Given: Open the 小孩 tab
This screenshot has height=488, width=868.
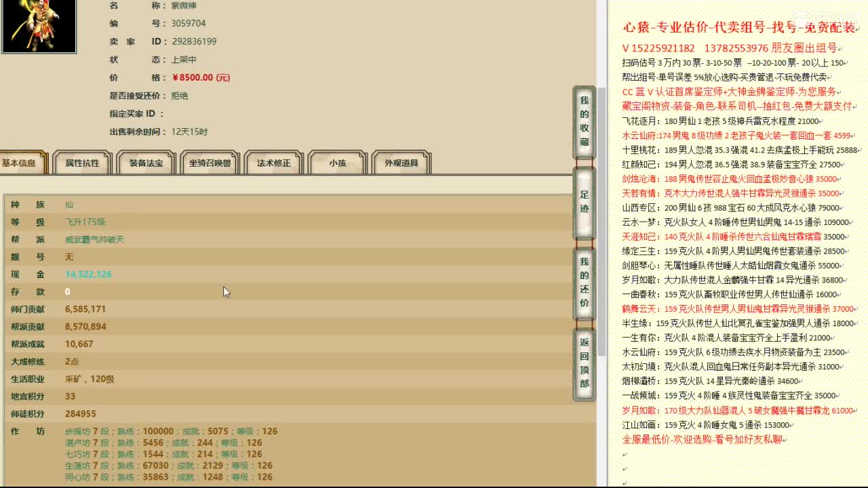Looking at the screenshot, I should pyautogui.click(x=337, y=163).
